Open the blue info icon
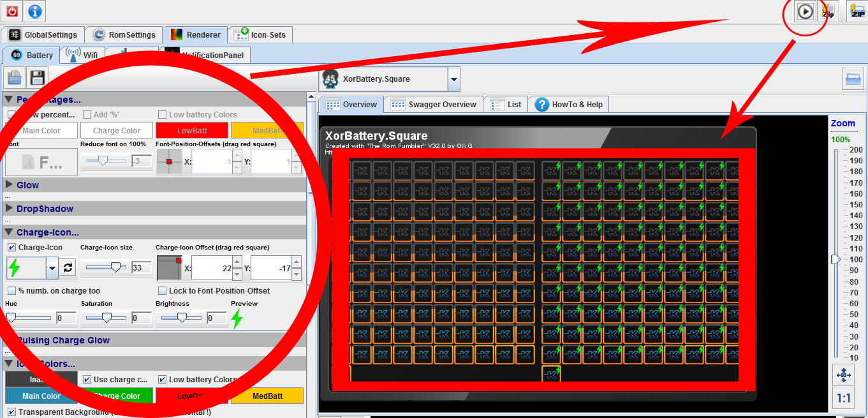The width and height of the screenshot is (868, 418). pyautogui.click(x=35, y=11)
